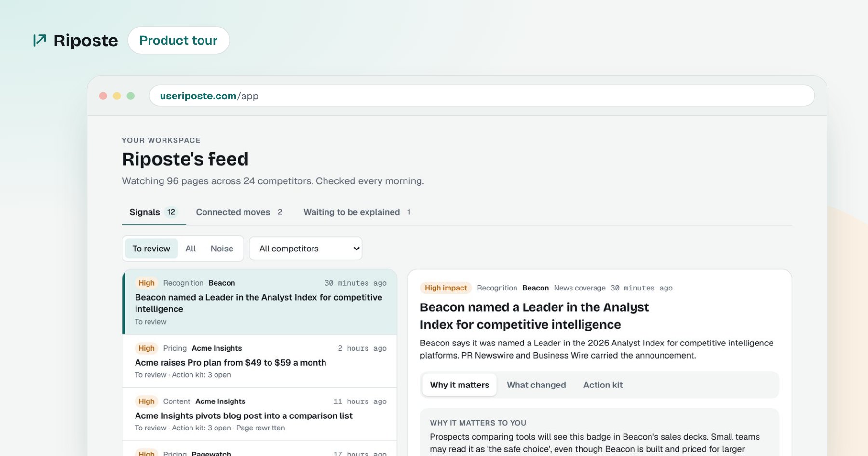Select the What changed tab

536,385
